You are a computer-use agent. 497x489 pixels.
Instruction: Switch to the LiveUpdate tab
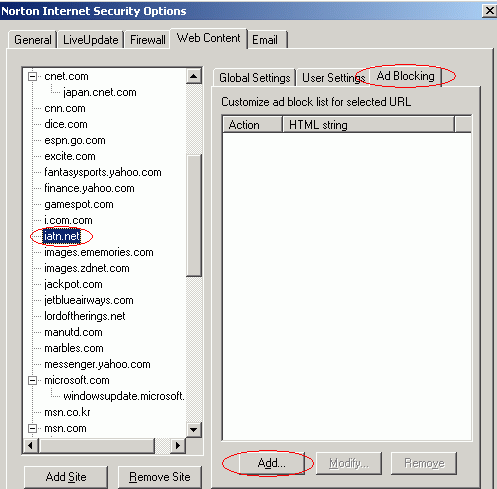coord(90,40)
